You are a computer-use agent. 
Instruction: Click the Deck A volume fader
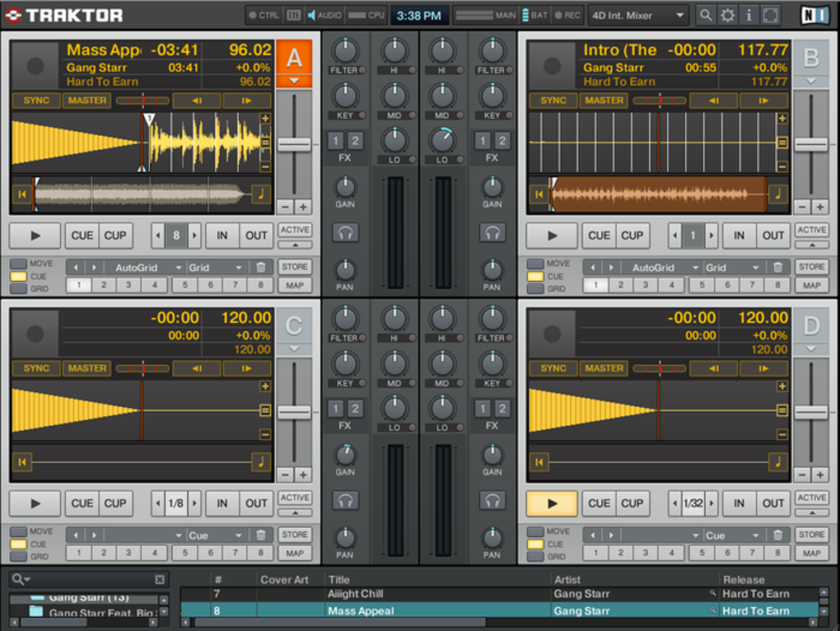(x=294, y=144)
